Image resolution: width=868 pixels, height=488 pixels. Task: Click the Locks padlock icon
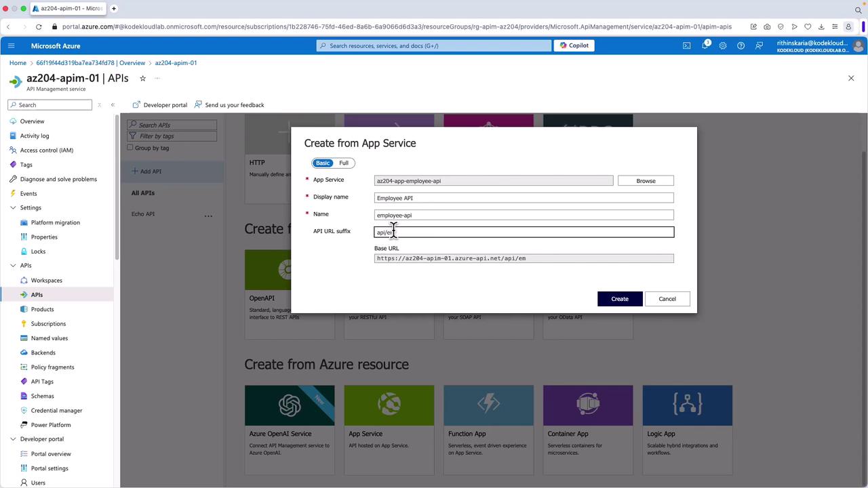[x=24, y=251]
